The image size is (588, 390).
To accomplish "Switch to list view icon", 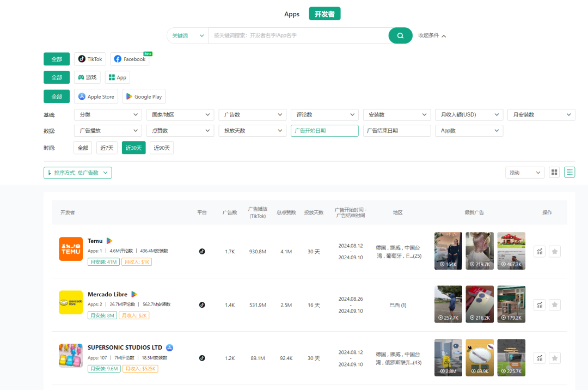I will [x=569, y=172].
